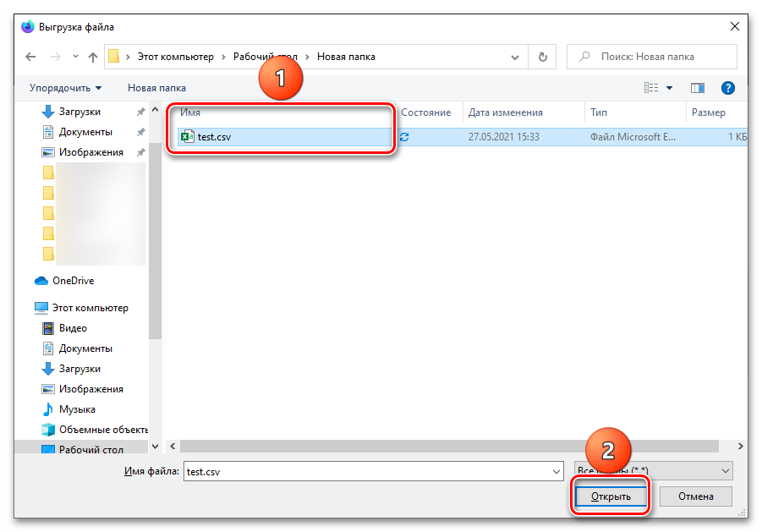Click the pin icon next to Загрузки

tap(141, 112)
